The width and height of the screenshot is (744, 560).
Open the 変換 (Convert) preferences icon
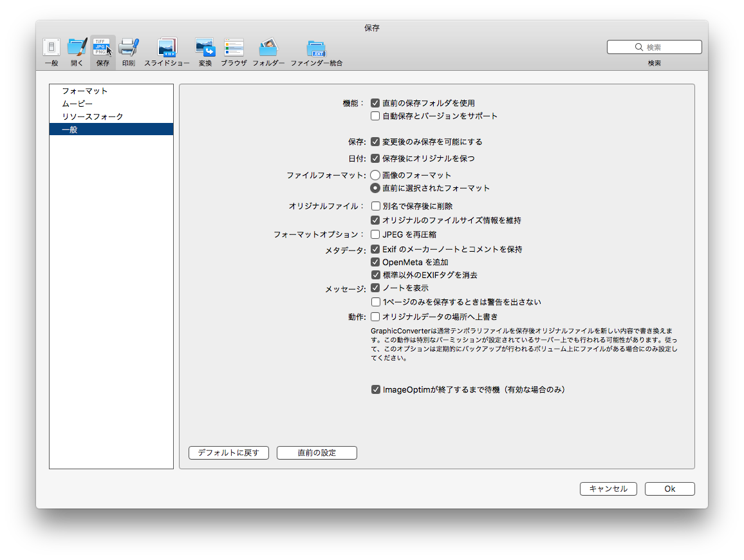205,49
